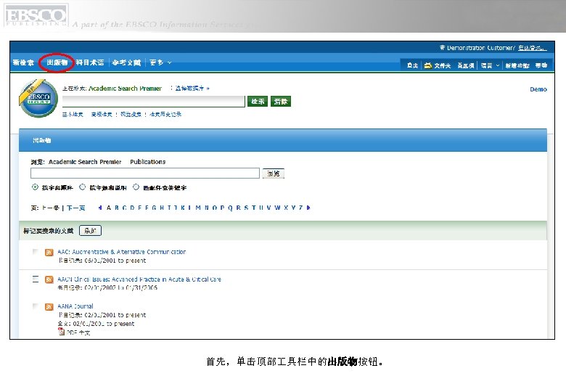Check the box for AAC: Augmentative & Alternative Communication
The width and height of the screenshot is (566, 392).
click(x=35, y=252)
